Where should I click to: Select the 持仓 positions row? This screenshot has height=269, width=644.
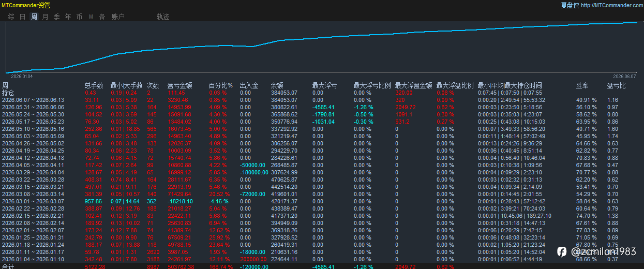pos(322,93)
